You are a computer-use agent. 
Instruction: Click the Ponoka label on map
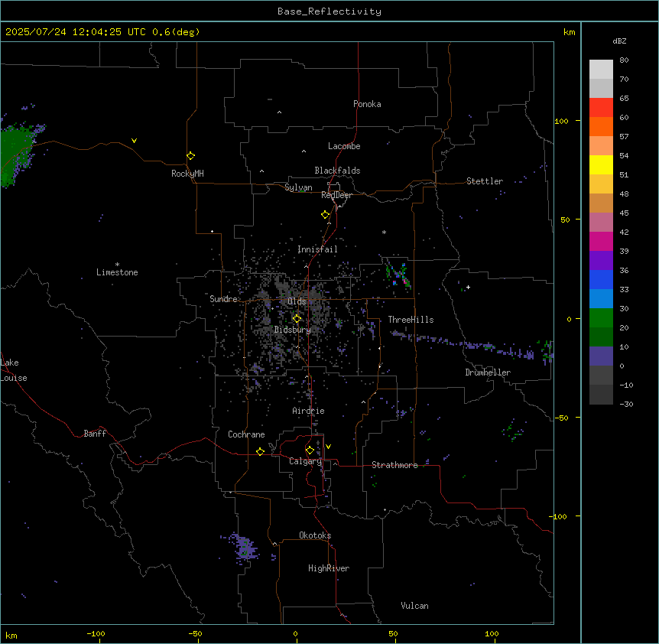pos(367,104)
